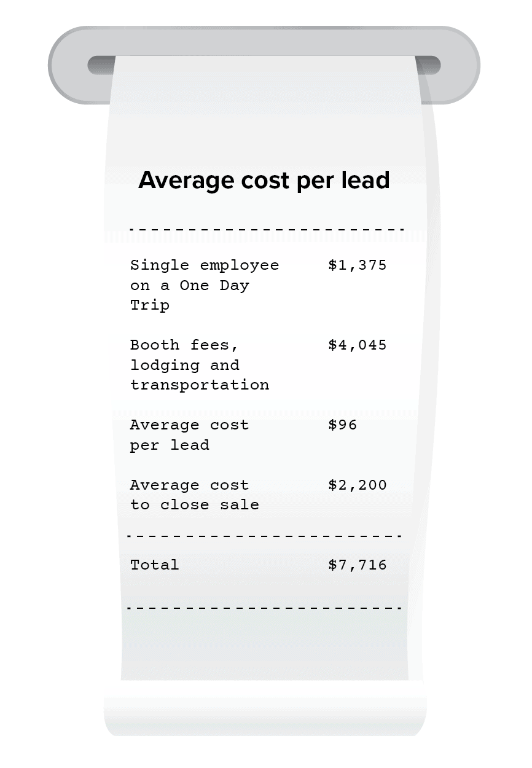Click the $96 amount
Viewport: 532px width, 768px height.
(x=342, y=425)
